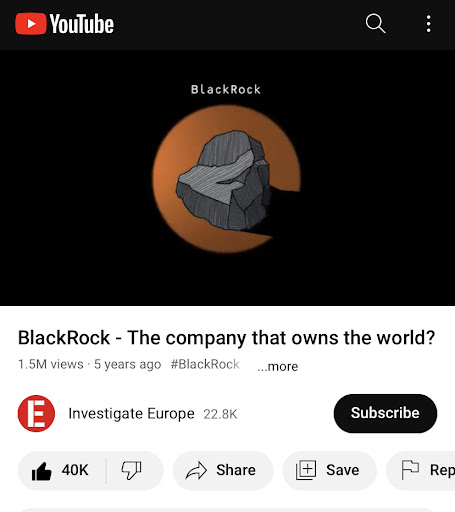Tap the video player to play
455x512 pixels.
pos(227,178)
